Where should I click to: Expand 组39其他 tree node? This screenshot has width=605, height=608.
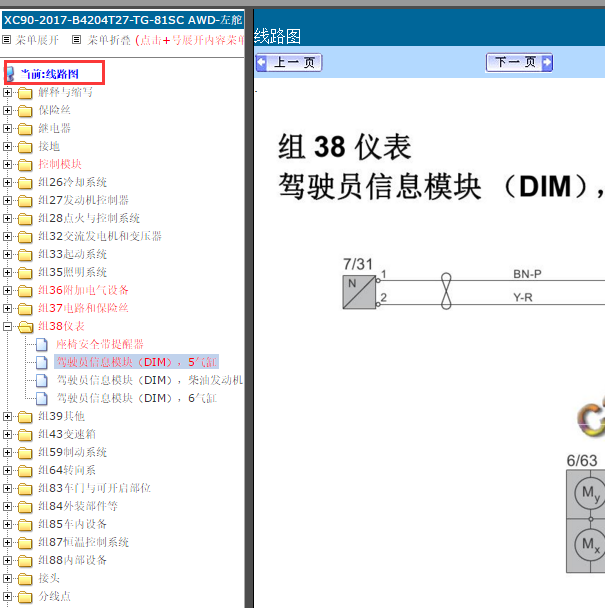pyautogui.click(x=7, y=416)
